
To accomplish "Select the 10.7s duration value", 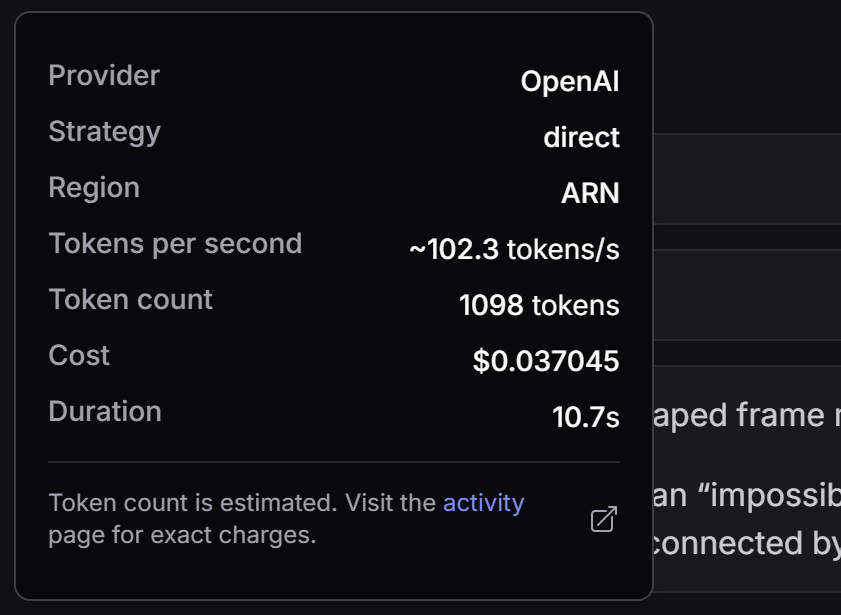I will pos(586,417).
